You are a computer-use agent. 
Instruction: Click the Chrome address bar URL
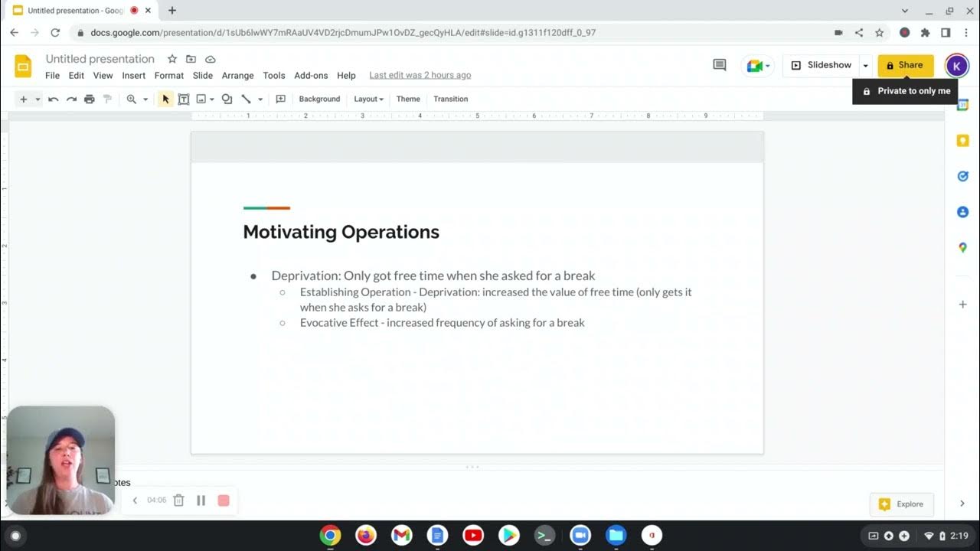coord(343,33)
